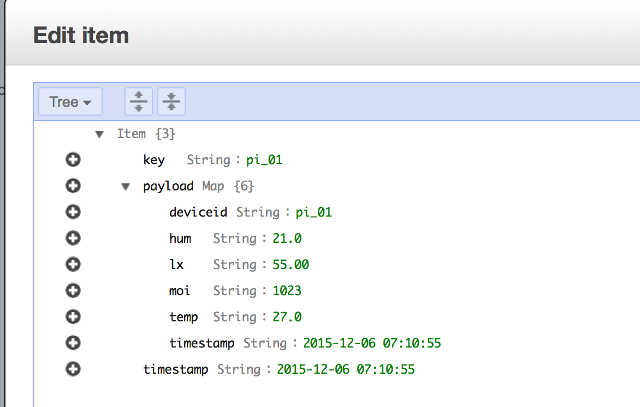
Task: Edit the lx value 55.00
Action: (291, 264)
